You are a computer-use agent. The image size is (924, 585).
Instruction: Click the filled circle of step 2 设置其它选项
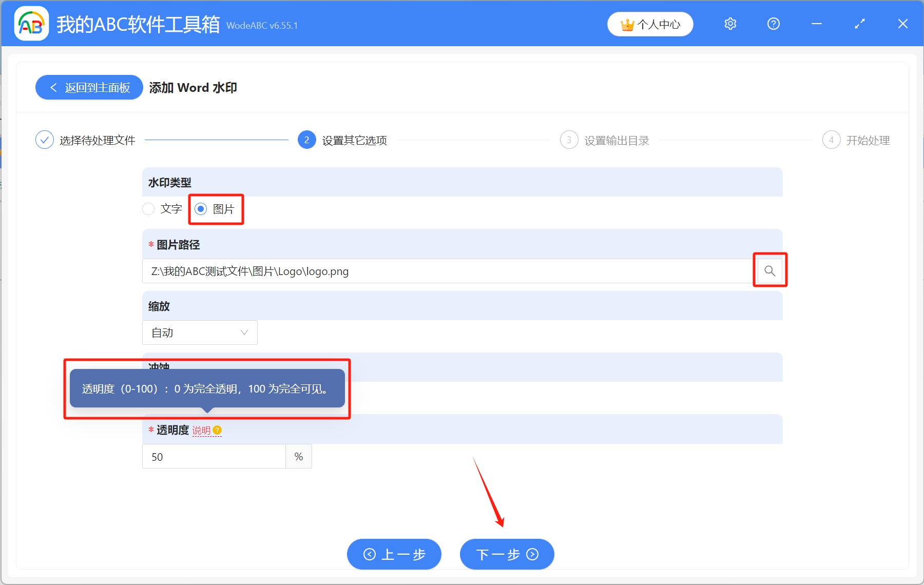click(x=306, y=139)
